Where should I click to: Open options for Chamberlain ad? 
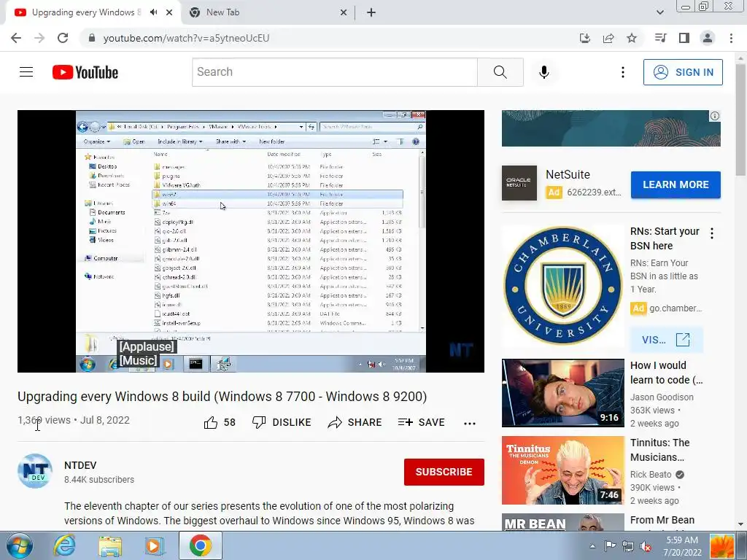pyautogui.click(x=712, y=233)
